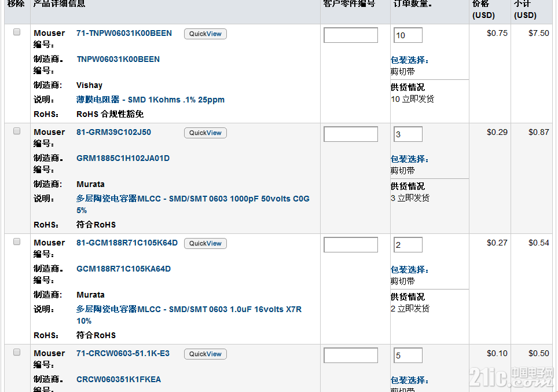Screen dimensions: 558x392
Task: Open manufacturer part link TNPW06031K00BEEN
Action: (x=118, y=59)
